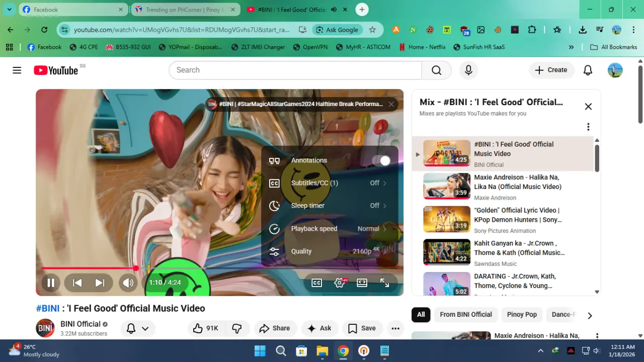The width and height of the screenshot is (644, 362).
Task: Click the extension icon with 28 badge
Action: tap(464, 30)
